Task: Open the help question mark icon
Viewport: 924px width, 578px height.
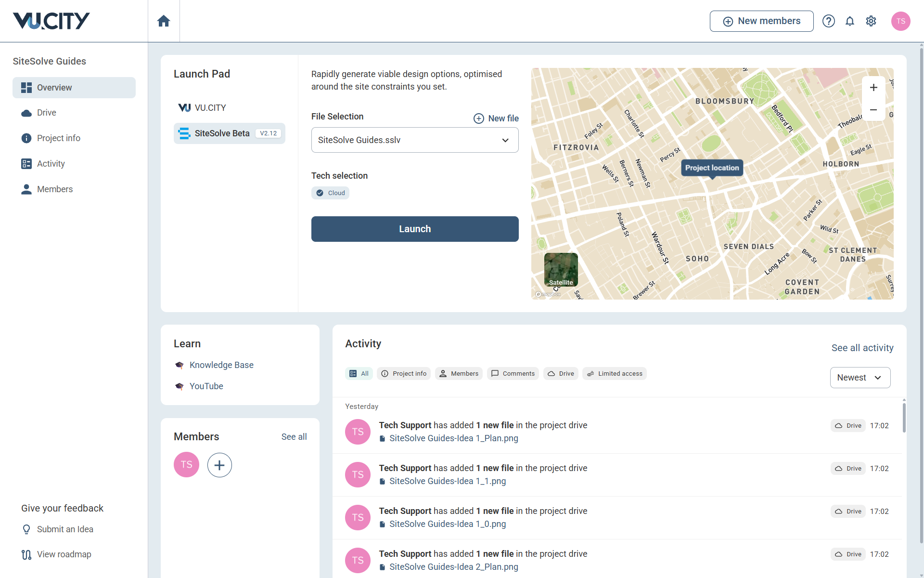Action: [x=828, y=21]
